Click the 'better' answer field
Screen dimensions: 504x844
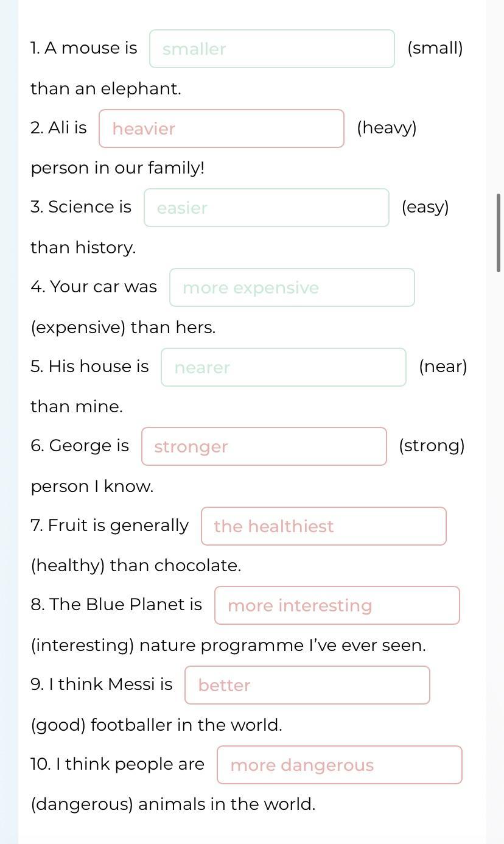(307, 685)
